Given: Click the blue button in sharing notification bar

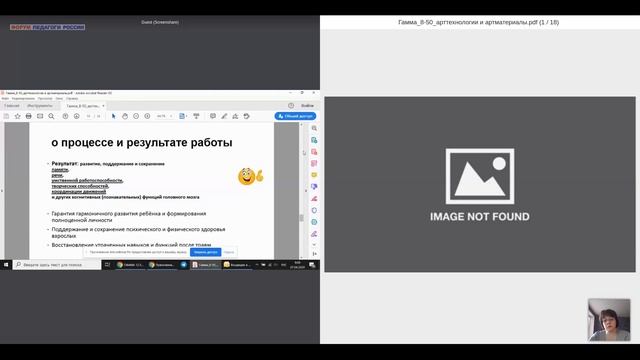Looking at the screenshot, I should 206,252.
